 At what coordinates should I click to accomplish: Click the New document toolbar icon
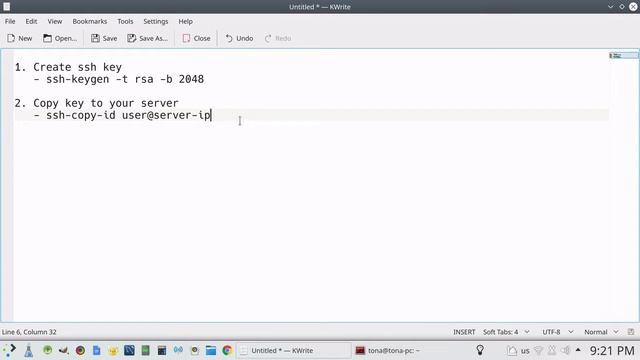(20, 38)
